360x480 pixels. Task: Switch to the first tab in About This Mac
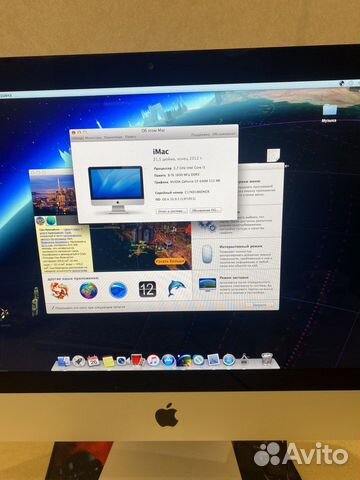coord(77,137)
